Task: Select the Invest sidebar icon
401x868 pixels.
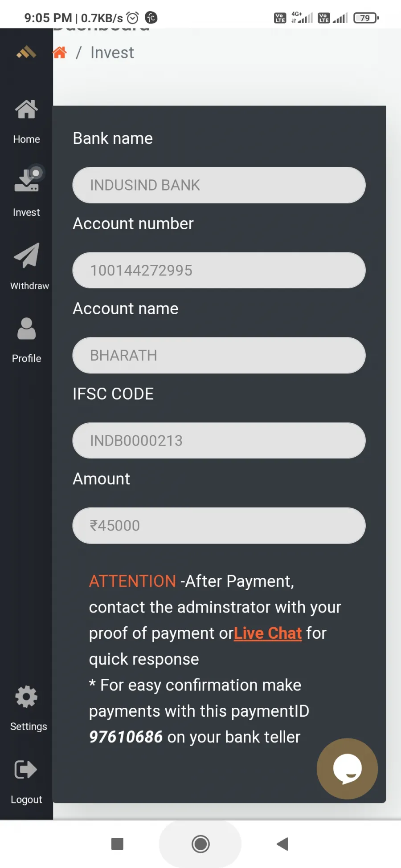Action: tap(27, 181)
